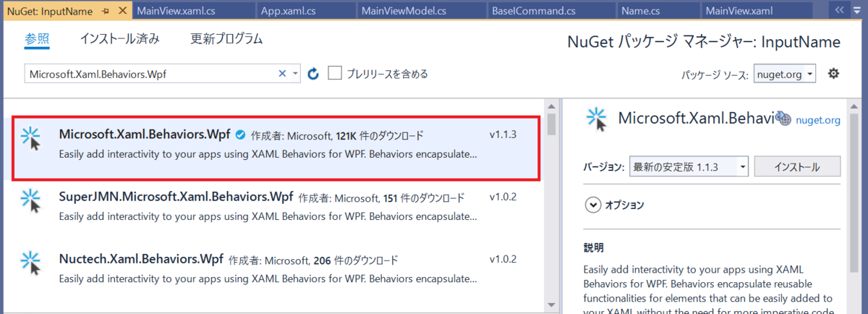
Task: Toggle include prerelease checkbox
Action: [334, 73]
